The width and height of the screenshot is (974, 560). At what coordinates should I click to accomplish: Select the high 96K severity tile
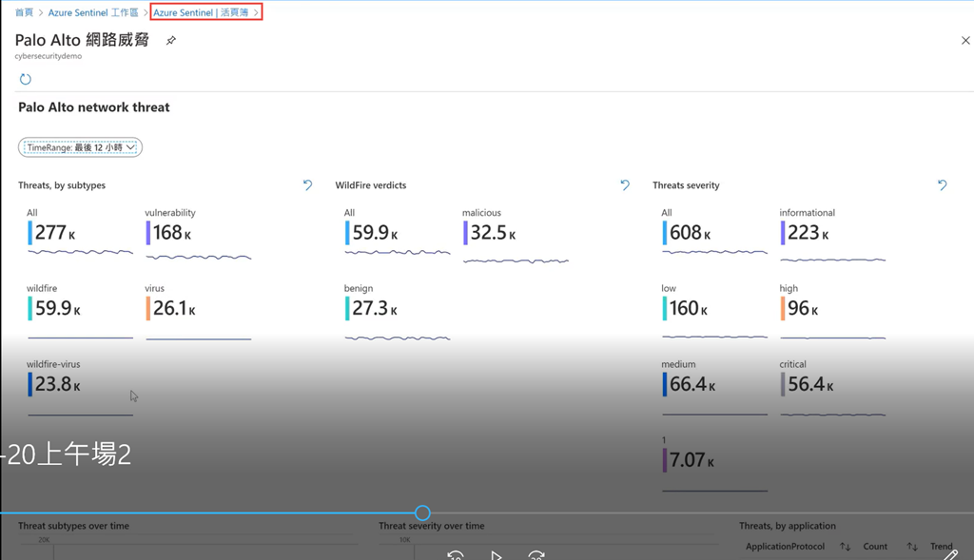tap(833, 310)
